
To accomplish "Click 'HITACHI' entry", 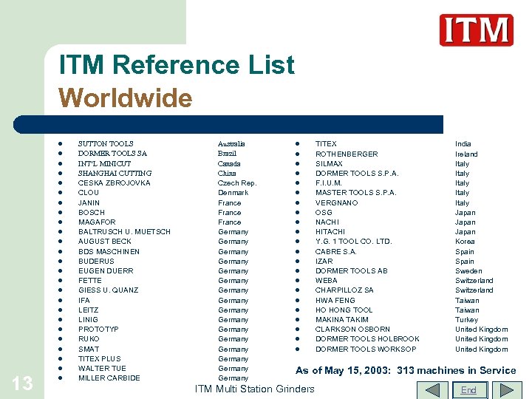I will [330, 232].
